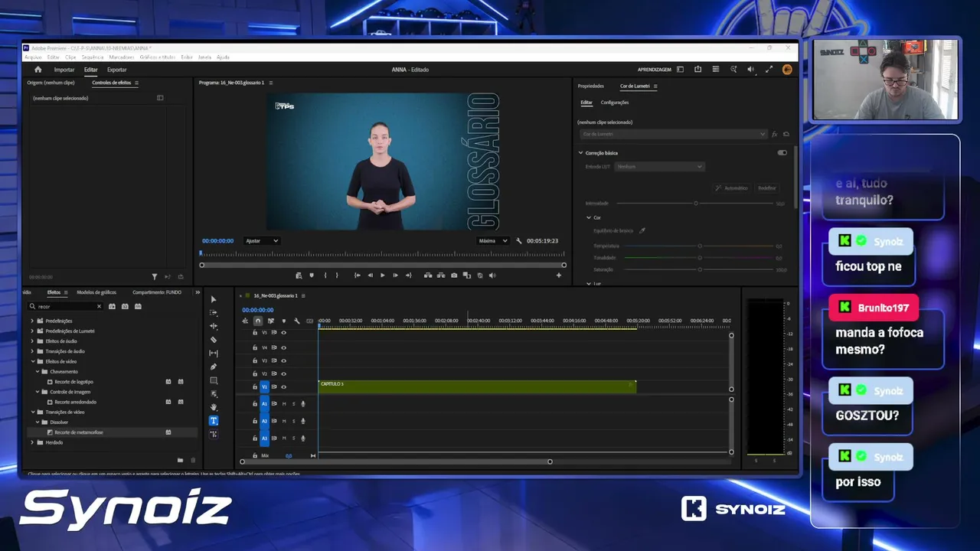
Task: Clear the effects search field X
Action: pyautogui.click(x=99, y=306)
